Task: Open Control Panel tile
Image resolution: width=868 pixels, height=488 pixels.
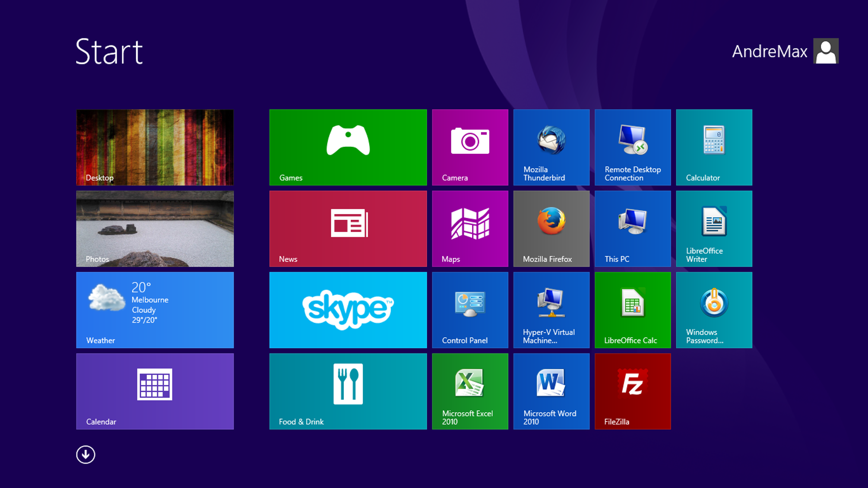Action: (x=470, y=310)
